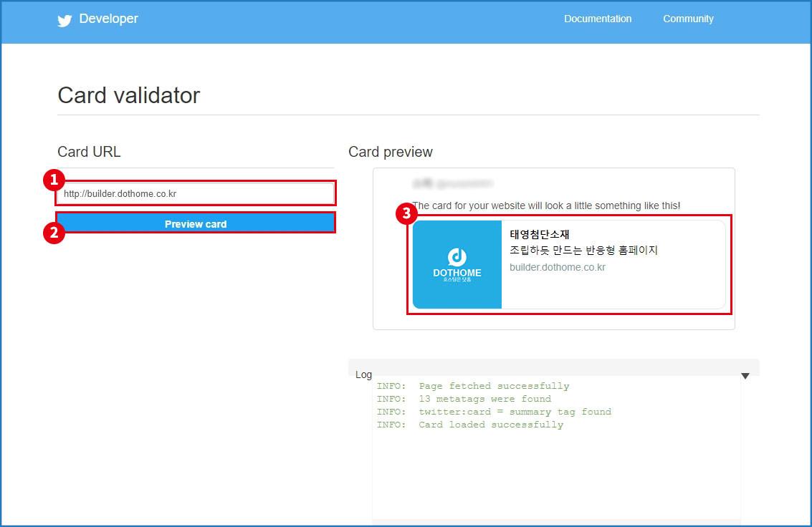Click the card title 태영첨단소재

(540, 234)
